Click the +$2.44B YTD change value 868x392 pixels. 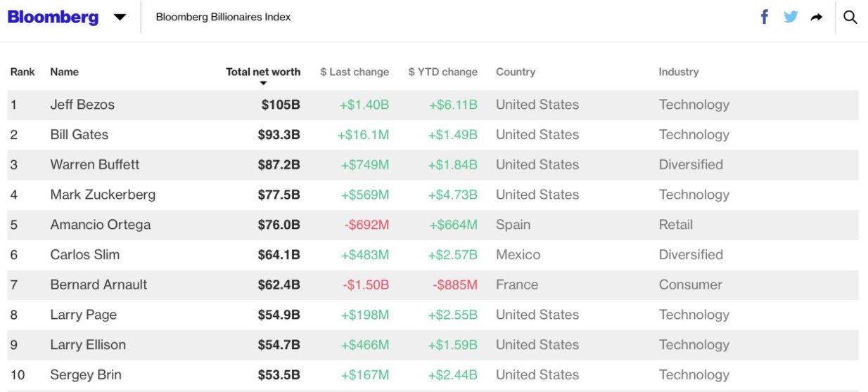point(452,375)
